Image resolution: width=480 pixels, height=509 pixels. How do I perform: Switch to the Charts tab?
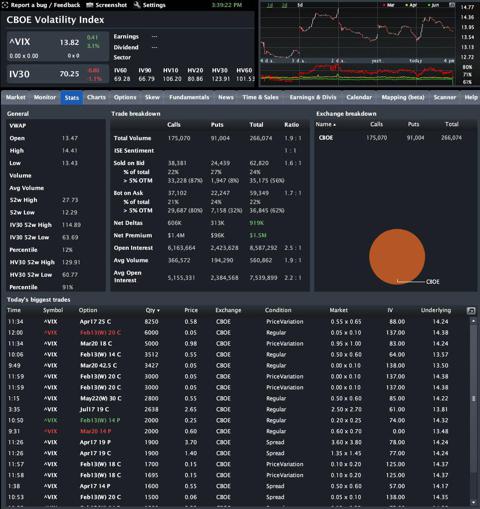point(96,97)
